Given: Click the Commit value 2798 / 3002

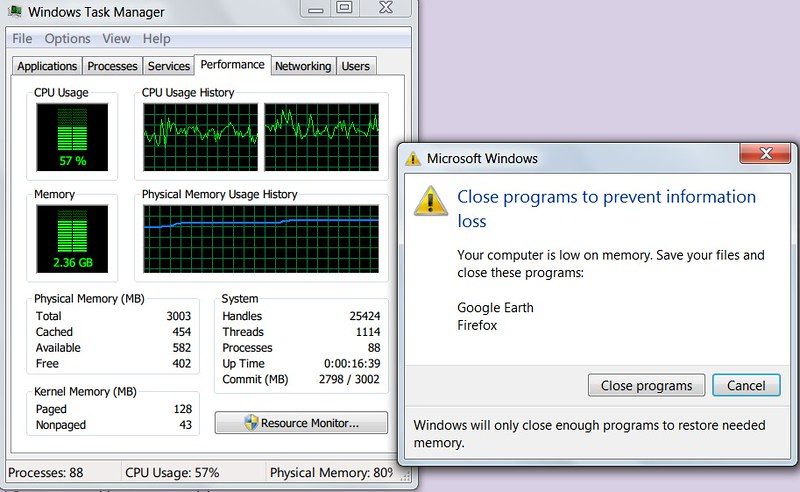Looking at the screenshot, I should [349, 379].
